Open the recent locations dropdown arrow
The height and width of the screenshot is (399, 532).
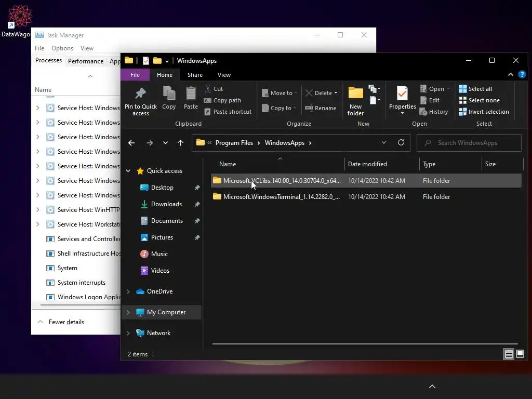coord(165,143)
